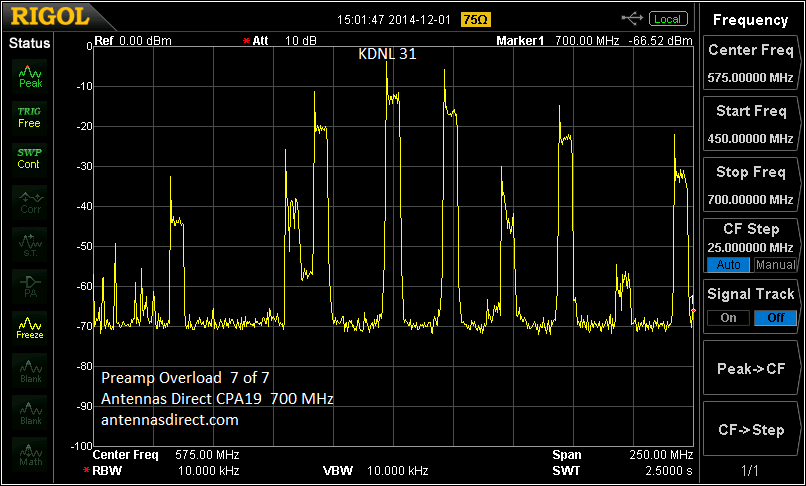Click the Peak detector status icon
Image resolution: width=806 pixels, height=486 pixels.
coord(30,77)
